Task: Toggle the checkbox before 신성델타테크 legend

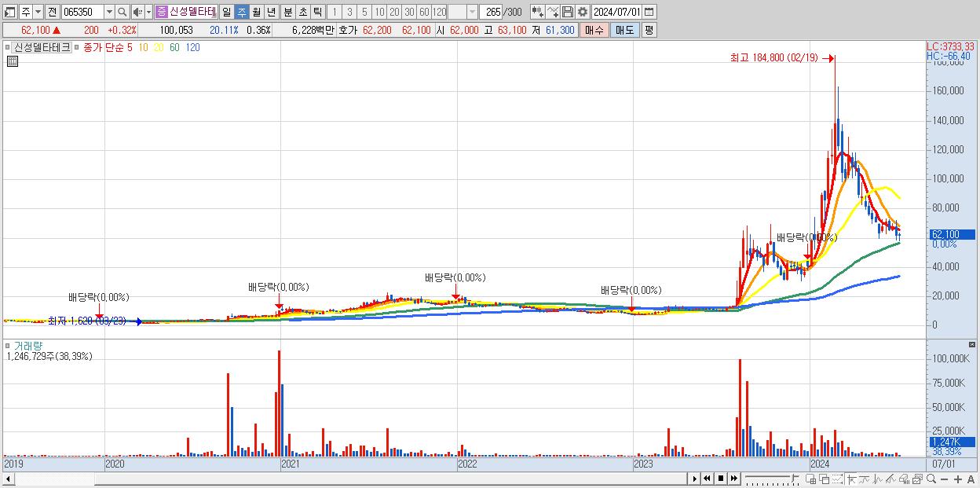Action: click(x=8, y=47)
